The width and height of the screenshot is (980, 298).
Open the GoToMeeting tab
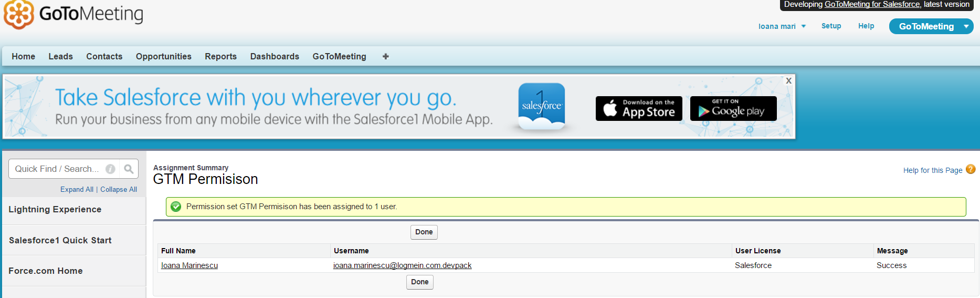340,56
